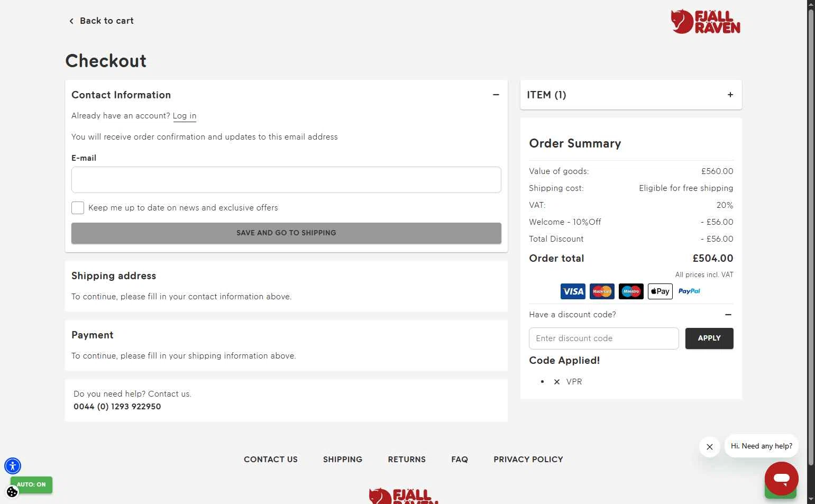Click the Fjällräven logo in the footer

pos(404,496)
